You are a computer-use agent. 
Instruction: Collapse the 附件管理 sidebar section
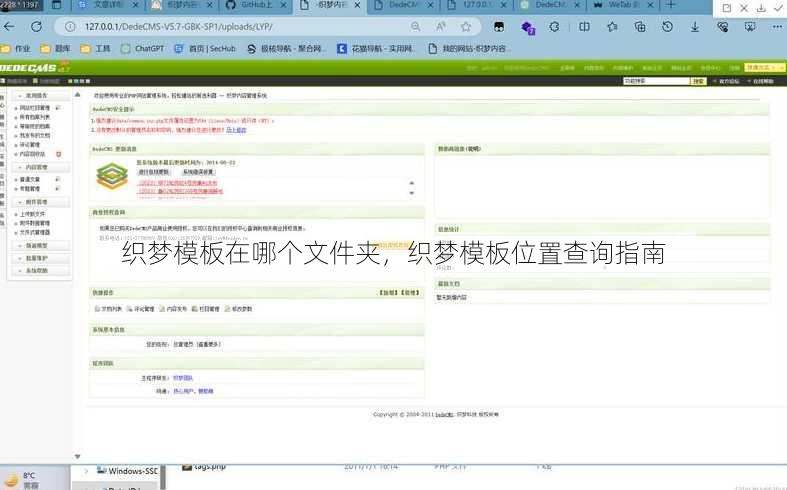click(x=41, y=202)
